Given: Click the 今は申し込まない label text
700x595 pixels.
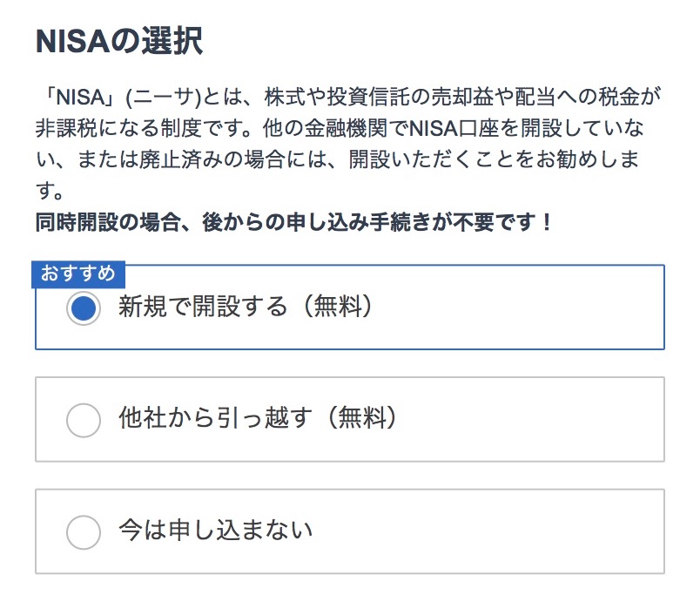Looking at the screenshot, I should tap(215, 531).
